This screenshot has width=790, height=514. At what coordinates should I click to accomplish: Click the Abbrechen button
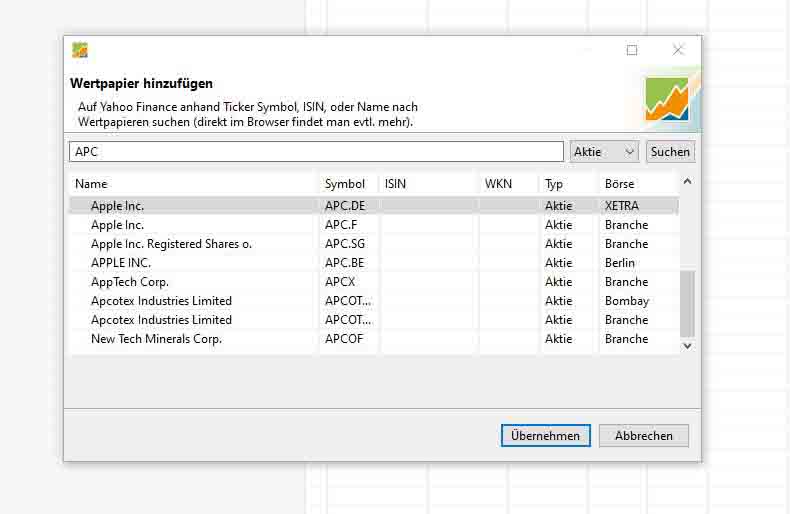[643, 435]
